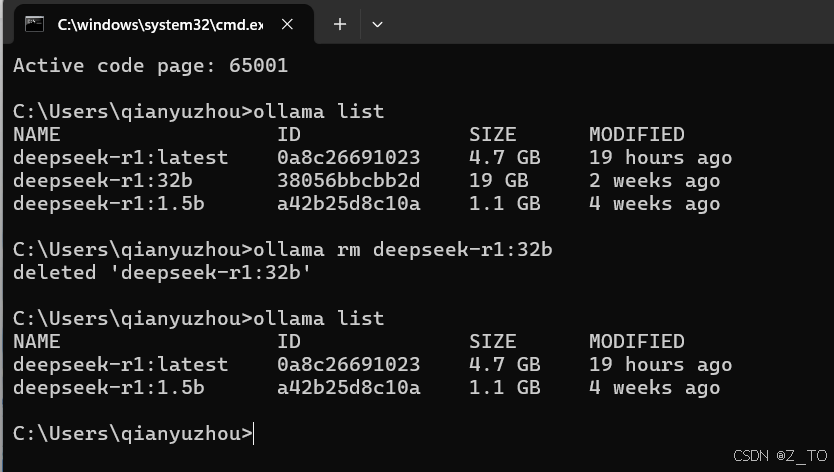Viewport: 834px width, 472px height.
Task: Click the "2 weeks ago" modified entry
Action: coord(654,181)
